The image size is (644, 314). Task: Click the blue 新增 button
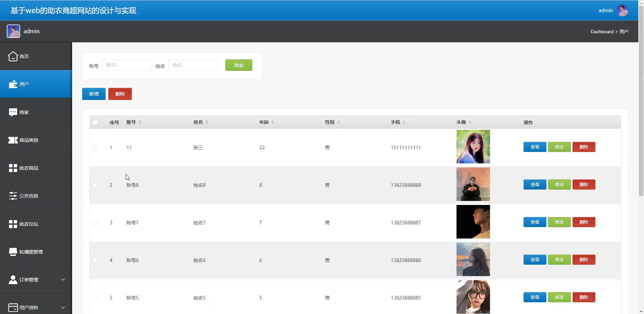[94, 94]
